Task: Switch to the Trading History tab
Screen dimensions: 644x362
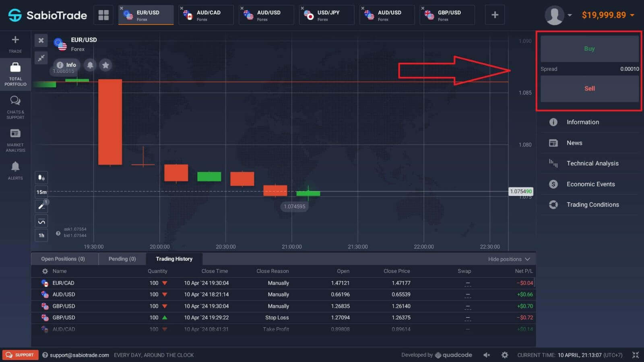Action: click(174, 259)
